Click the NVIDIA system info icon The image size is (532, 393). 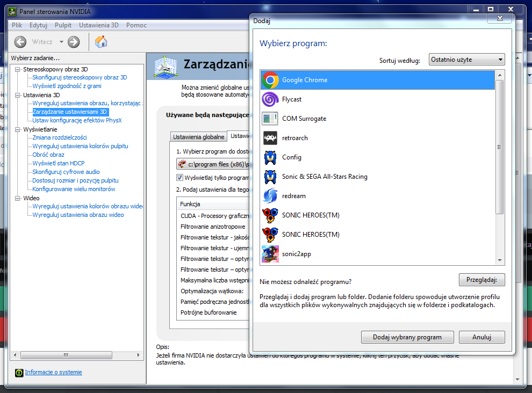tap(19, 373)
